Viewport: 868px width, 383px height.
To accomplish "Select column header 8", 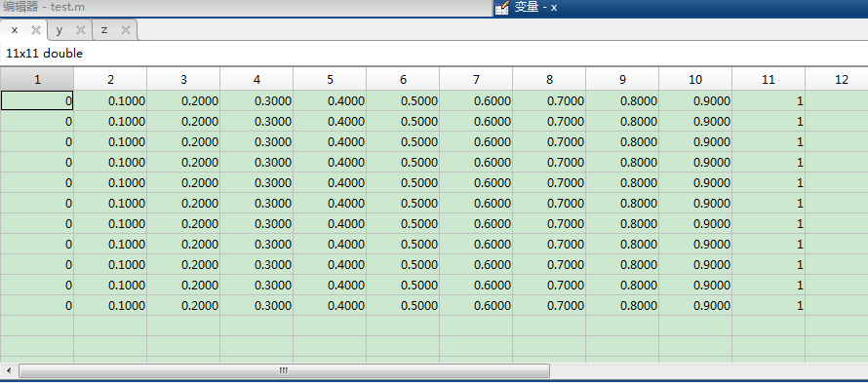I will 549,80.
